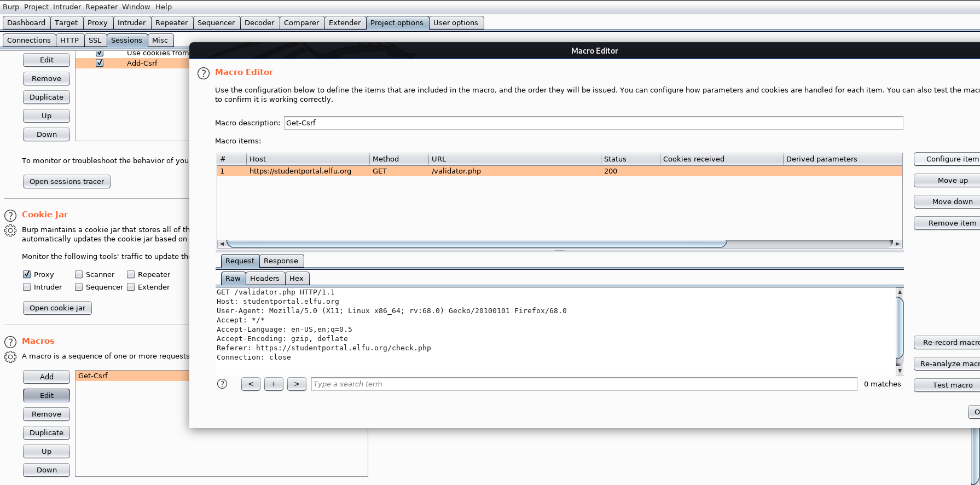
Task: Open the Macro Editor help icon
Action: tap(203, 73)
